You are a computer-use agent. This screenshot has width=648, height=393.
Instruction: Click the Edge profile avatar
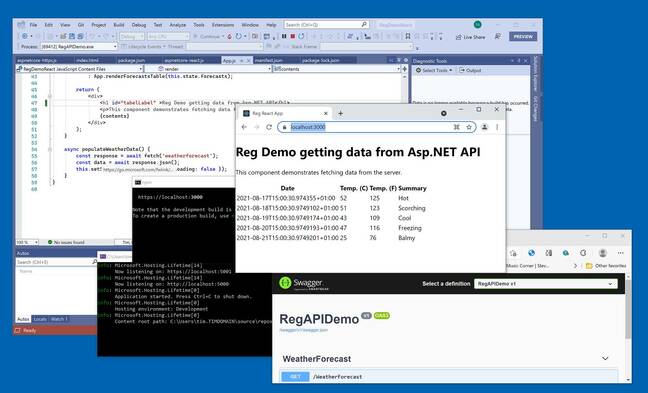(603, 253)
